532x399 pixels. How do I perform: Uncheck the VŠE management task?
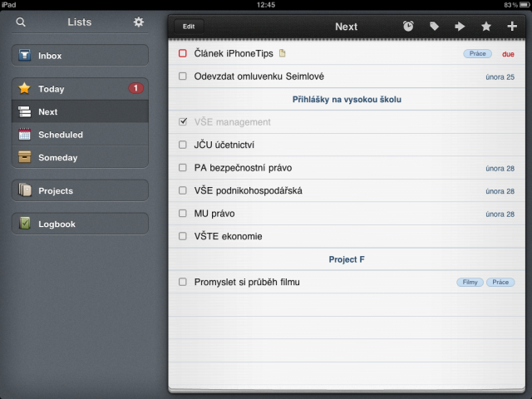[x=183, y=121]
